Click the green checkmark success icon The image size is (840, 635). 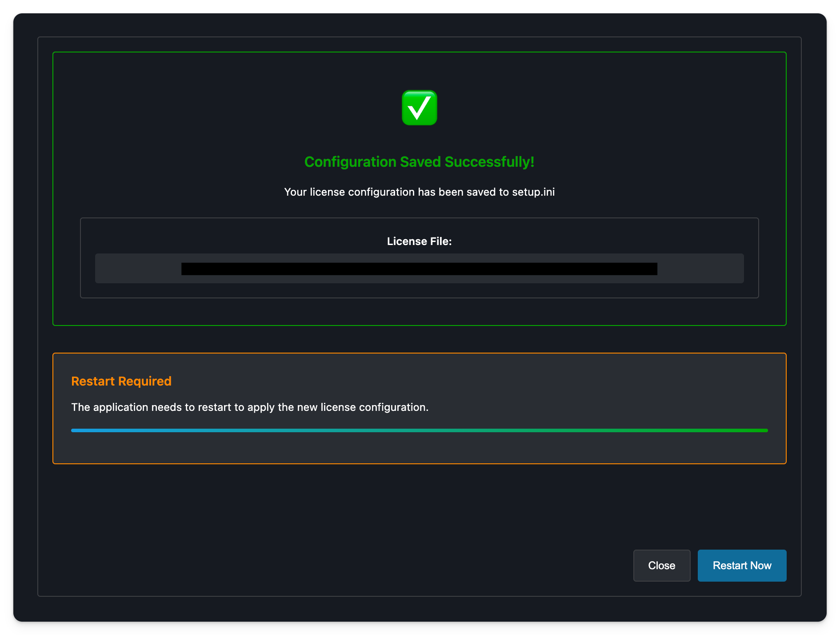419,108
